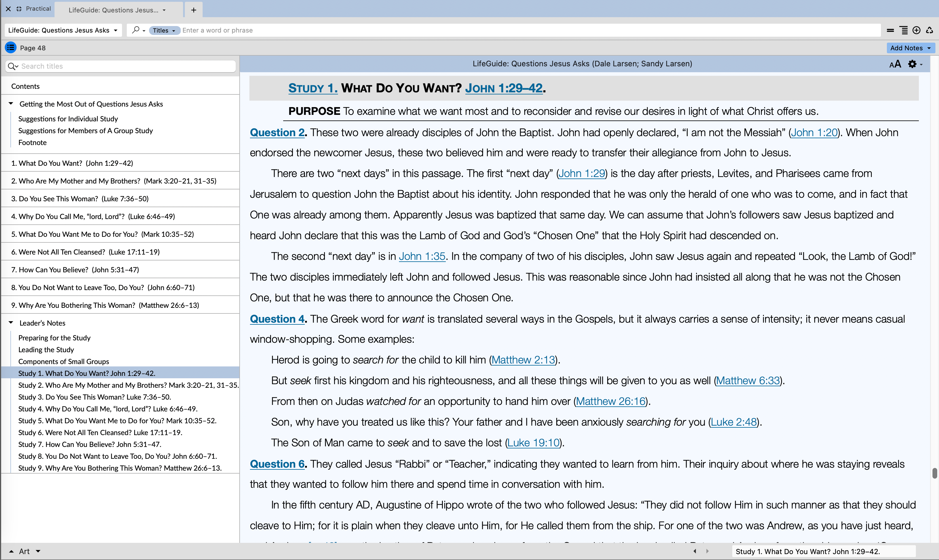Click the vertical scrollbar thumb
Image resolution: width=939 pixels, height=560 pixels.
coord(935,473)
